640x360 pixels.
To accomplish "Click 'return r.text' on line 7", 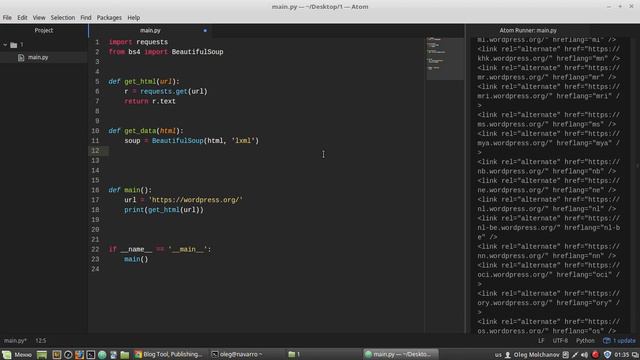I will pyautogui.click(x=150, y=101).
